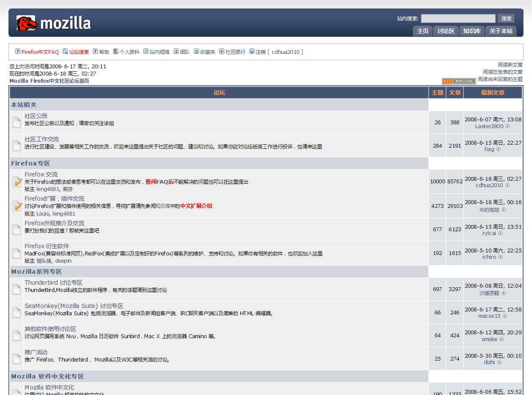Click the folder icon beside Thunderbird 讨论专区

tap(17, 289)
